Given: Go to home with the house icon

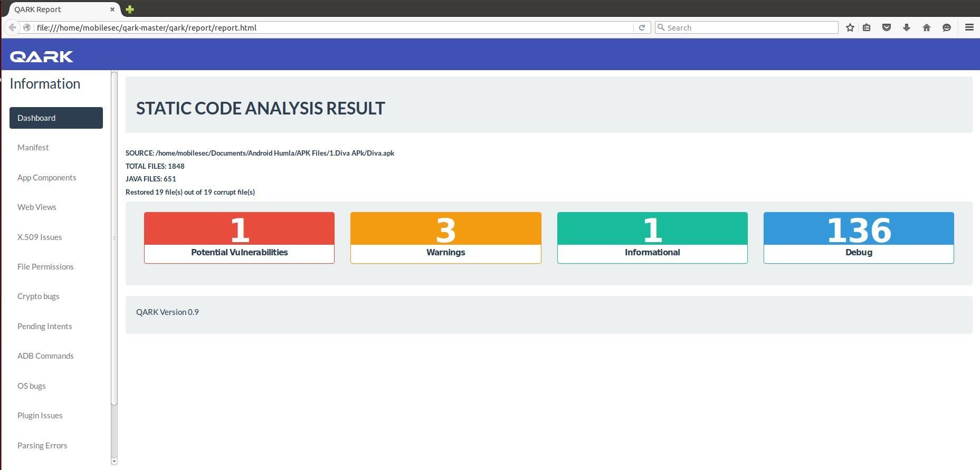Looking at the screenshot, I should pos(927,27).
